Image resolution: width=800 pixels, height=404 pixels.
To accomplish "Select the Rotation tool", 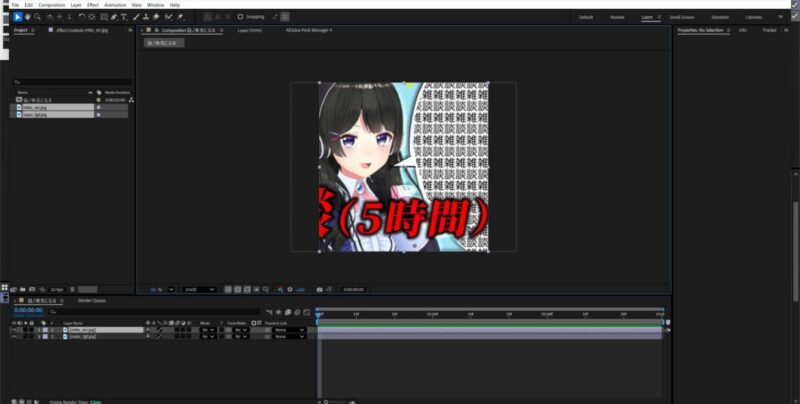I will 82,17.
